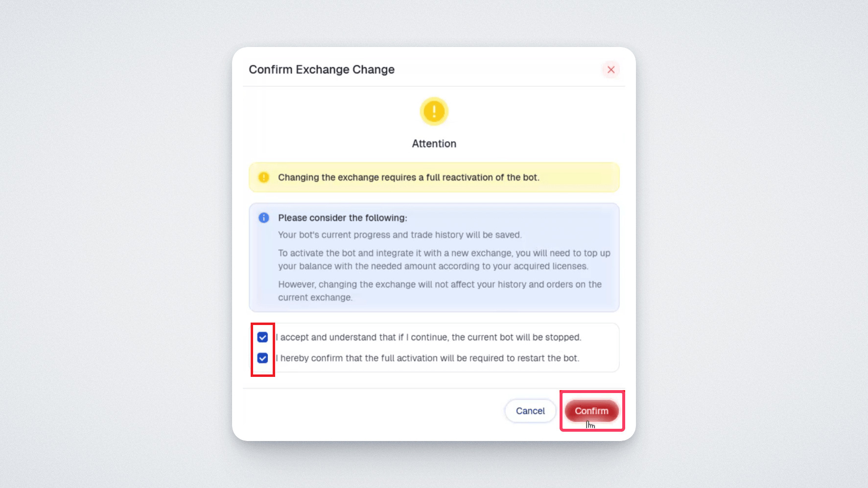Uncheck the bot will be stopped checkbox
This screenshot has height=488, width=868.
(263, 337)
